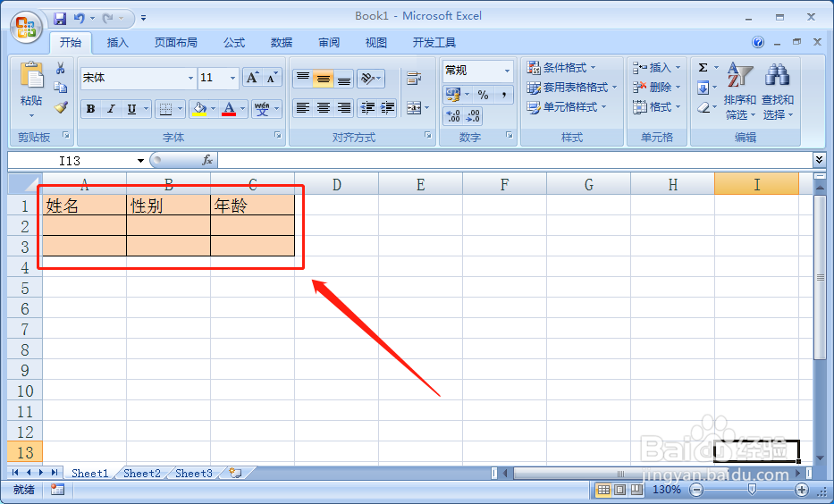Image resolution: width=834 pixels, height=504 pixels.
Task: Click the Clear eraser icon
Action: 703,107
